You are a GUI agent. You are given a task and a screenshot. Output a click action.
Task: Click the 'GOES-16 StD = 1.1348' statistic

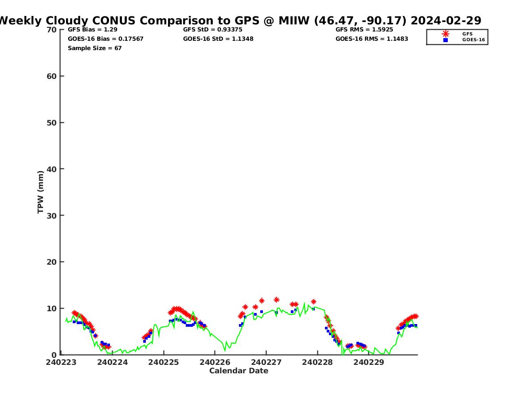coord(218,39)
